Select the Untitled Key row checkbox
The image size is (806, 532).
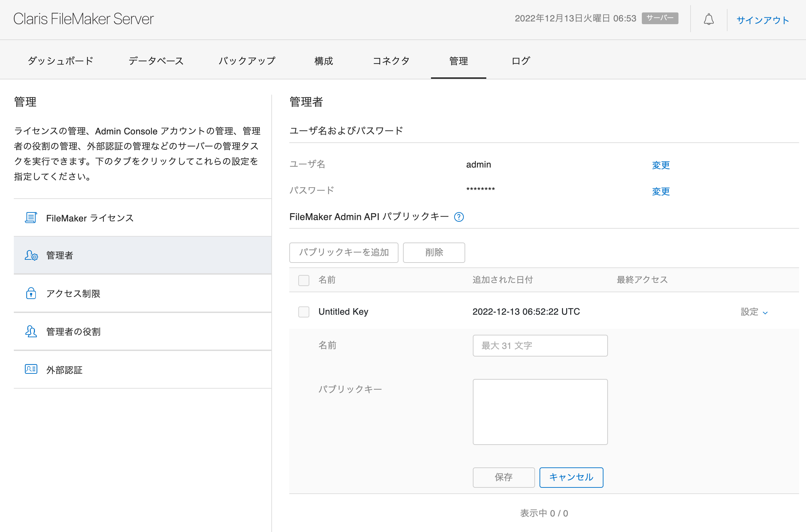tap(304, 312)
